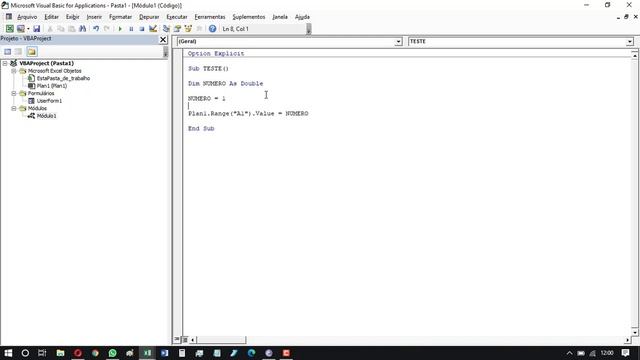Select UserForm1 in project tree
This screenshot has height=360, width=640.
[x=49, y=100]
